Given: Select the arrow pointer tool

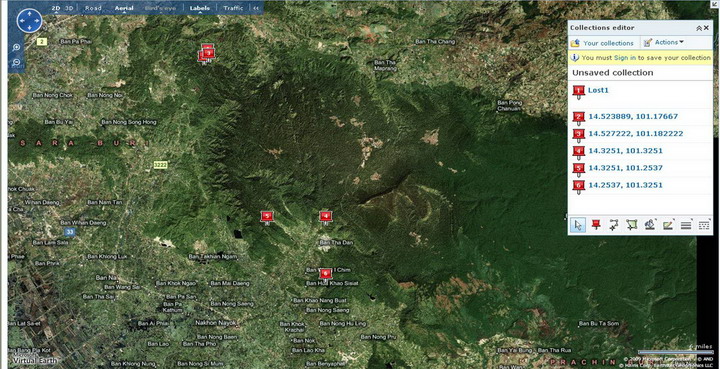Looking at the screenshot, I should coord(578,225).
